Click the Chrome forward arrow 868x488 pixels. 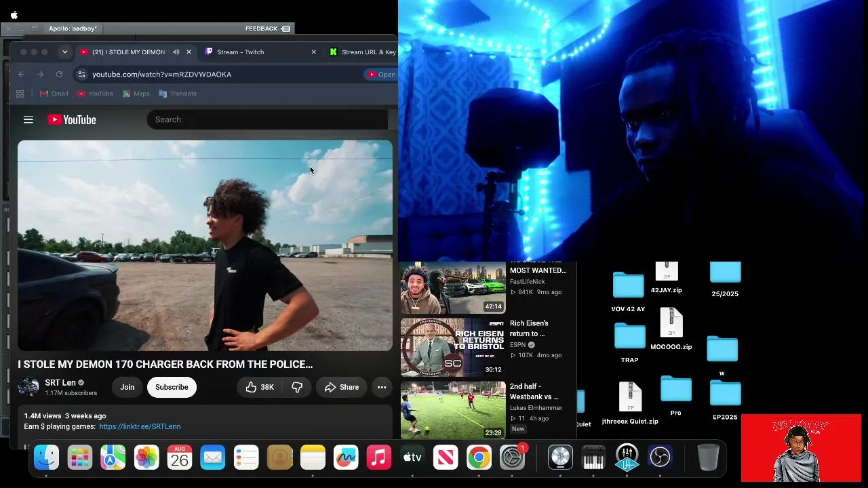(x=40, y=75)
